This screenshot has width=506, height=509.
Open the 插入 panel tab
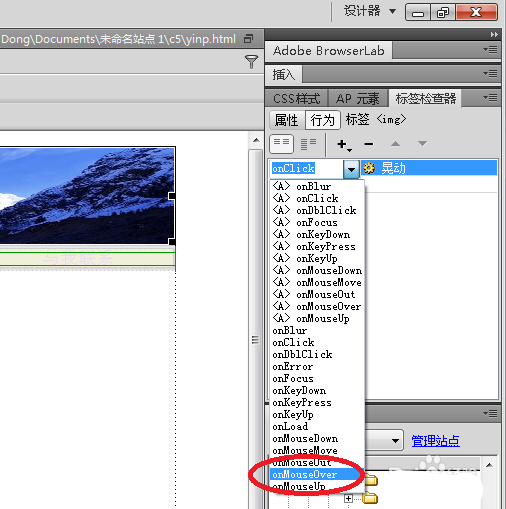tap(284, 74)
